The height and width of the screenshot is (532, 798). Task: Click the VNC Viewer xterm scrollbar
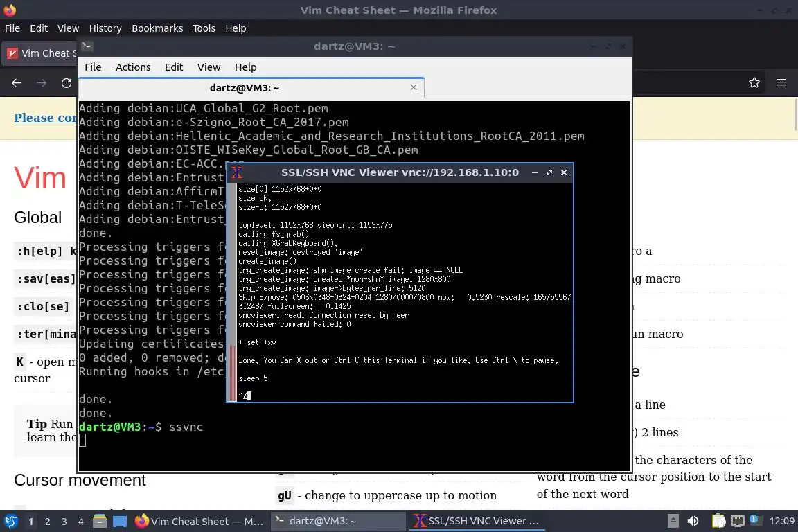tap(232, 292)
